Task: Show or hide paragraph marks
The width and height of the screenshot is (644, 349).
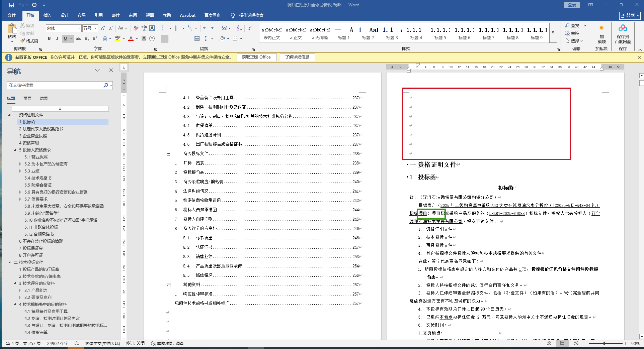Action: pyautogui.click(x=250, y=28)
